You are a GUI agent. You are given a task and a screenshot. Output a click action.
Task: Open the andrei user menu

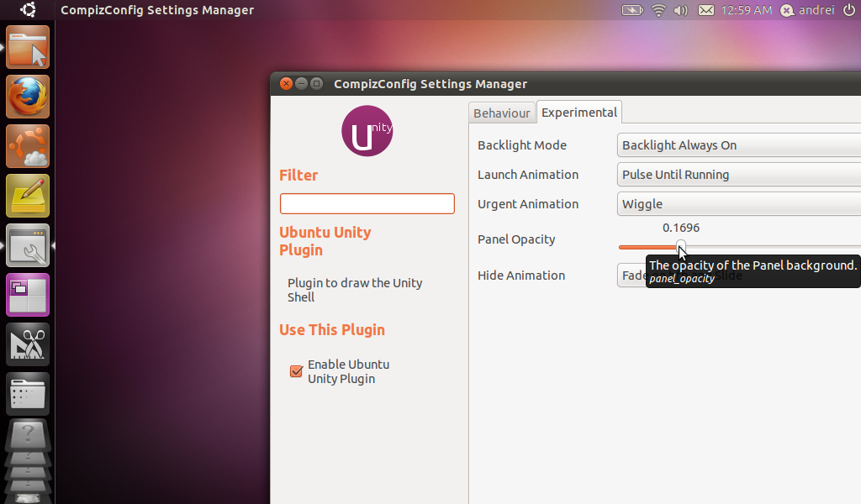tap(808, 10)
